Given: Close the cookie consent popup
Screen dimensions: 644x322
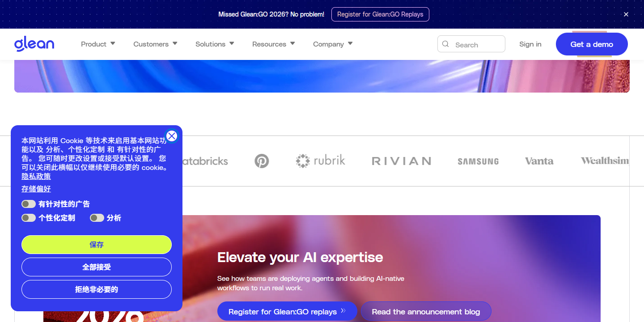Looking at the screenshot, I should click(x=172, y=136).
